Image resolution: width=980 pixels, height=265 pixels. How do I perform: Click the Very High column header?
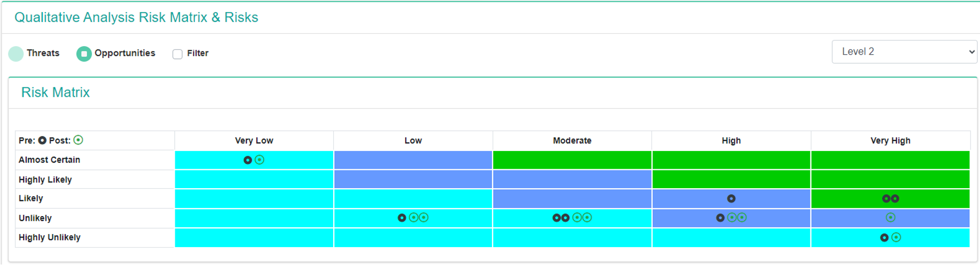[x=890, y=141]
